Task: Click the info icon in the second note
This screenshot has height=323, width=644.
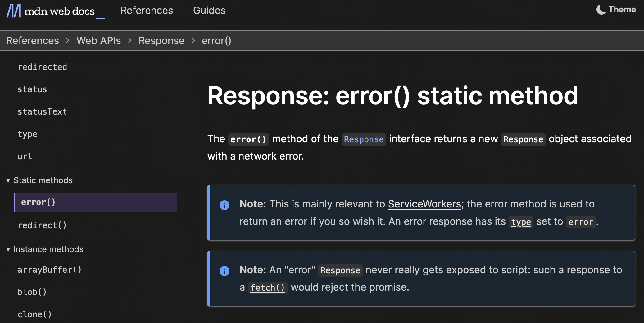Action: 224,271
